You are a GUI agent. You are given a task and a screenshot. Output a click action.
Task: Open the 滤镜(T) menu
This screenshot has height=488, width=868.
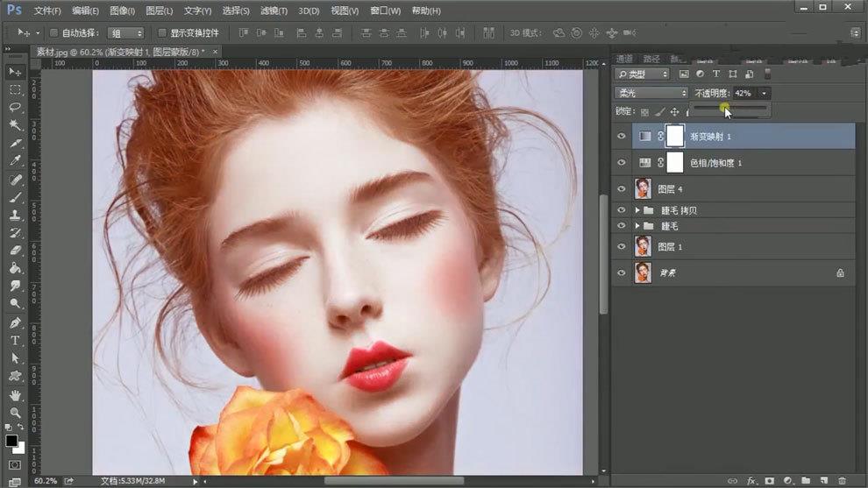pos(274,11)
